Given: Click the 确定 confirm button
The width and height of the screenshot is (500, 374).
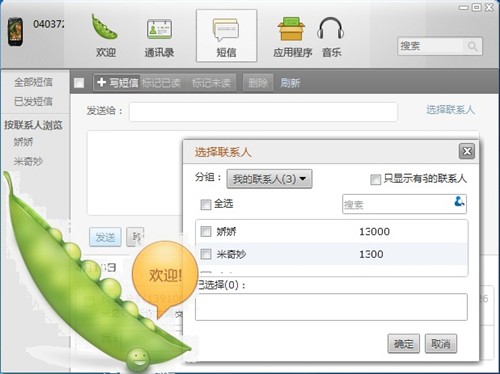Looking at the screenshot, I should (403, 343).
